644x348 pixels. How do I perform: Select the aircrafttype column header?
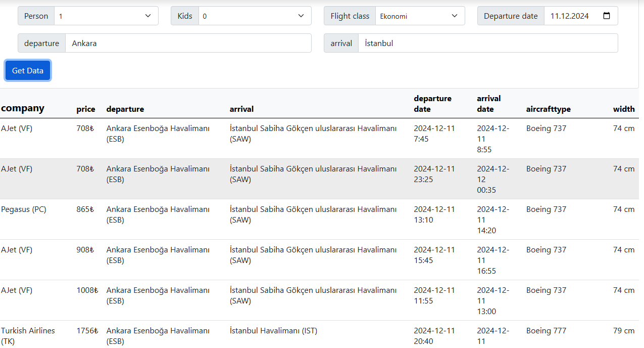point(548,109)
